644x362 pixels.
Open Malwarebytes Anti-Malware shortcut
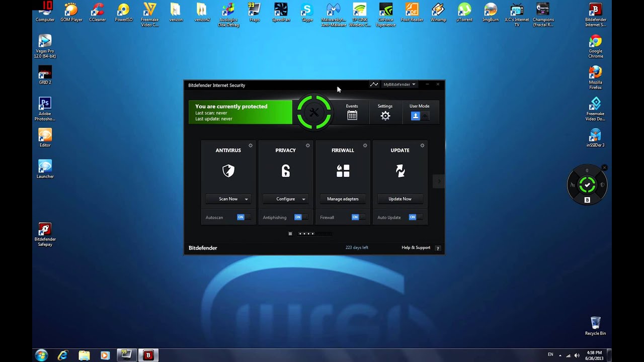pos(334,15)
